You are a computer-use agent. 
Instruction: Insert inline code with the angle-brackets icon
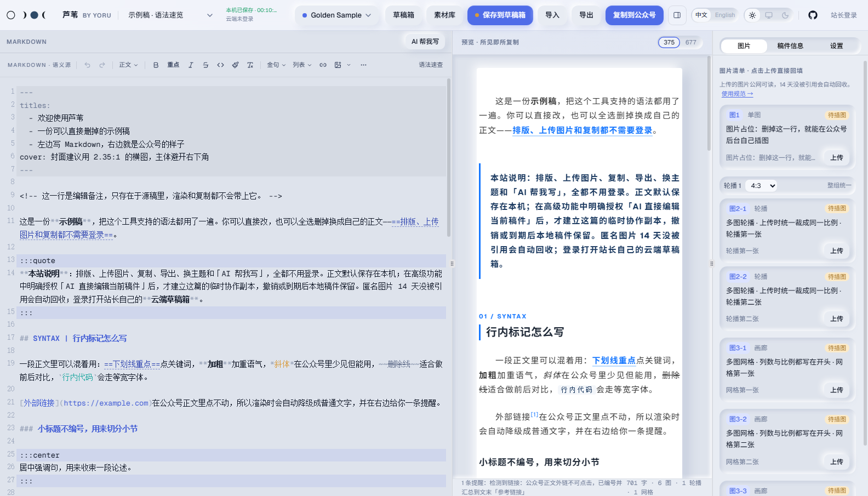click(220, 65)
